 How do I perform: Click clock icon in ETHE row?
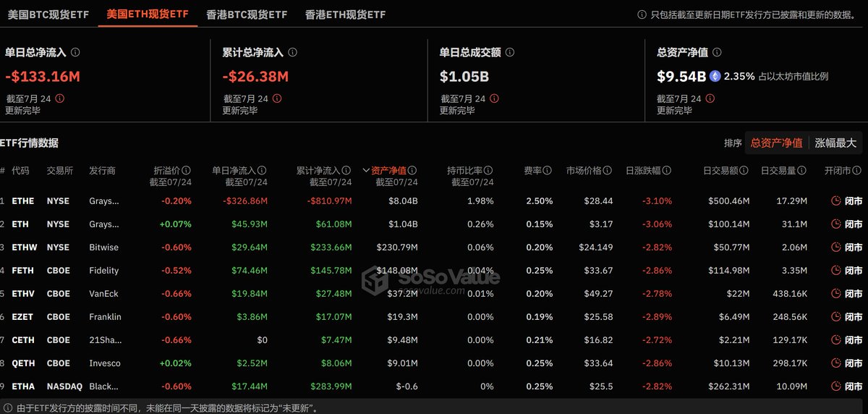[x=837, y=200]
